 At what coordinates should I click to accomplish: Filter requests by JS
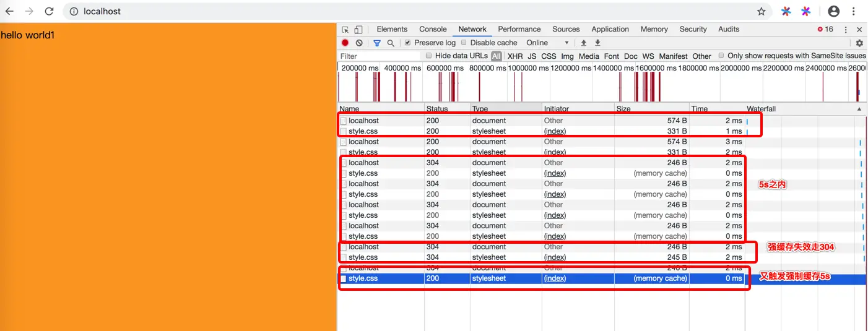[532, 56]
